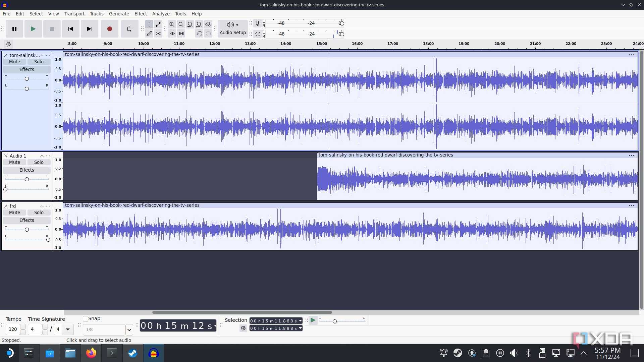Open timeline options gear icon
The height and width of the screenshot is (362, 644).
coord(8,44)
